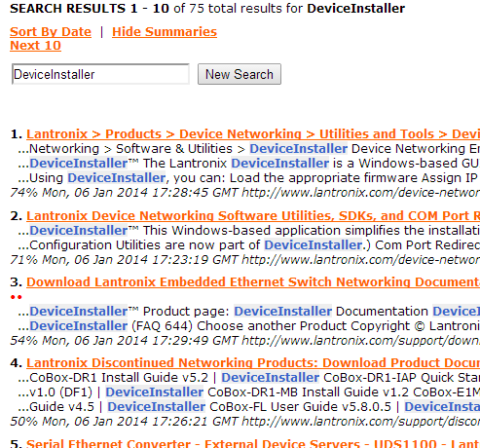This screenshot has width=480, height=448.
Task: Click summary "(FAQ 644) Choose another Product"
Action: [x=250, y=326]
